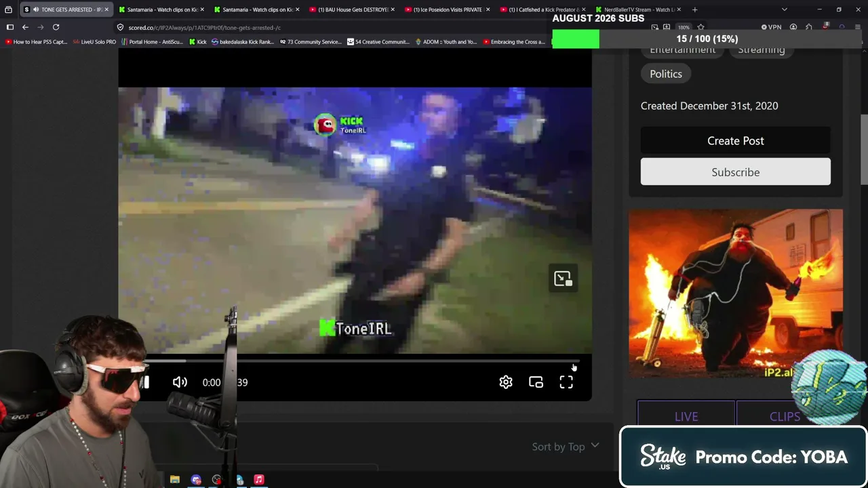868x488 pixels.
Task: Mute the video with the volume icon
Action: 180,382
